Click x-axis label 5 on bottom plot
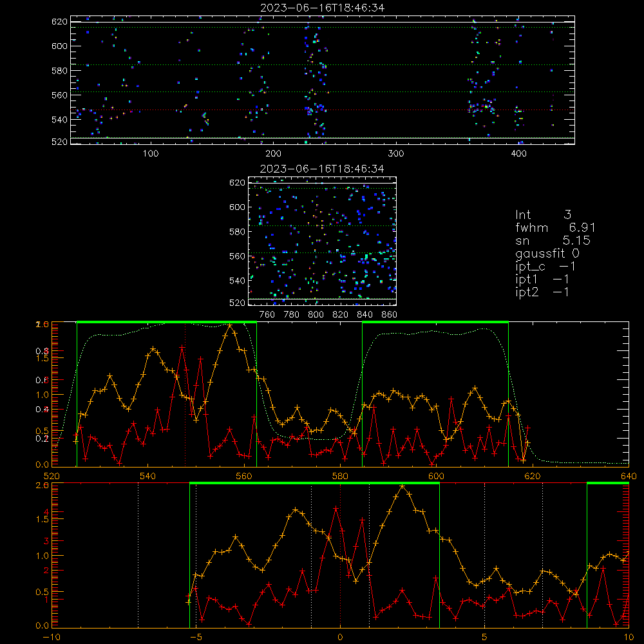Image resolution: width=644 pixels, height=644 pixels. click(x=485, y=637)
